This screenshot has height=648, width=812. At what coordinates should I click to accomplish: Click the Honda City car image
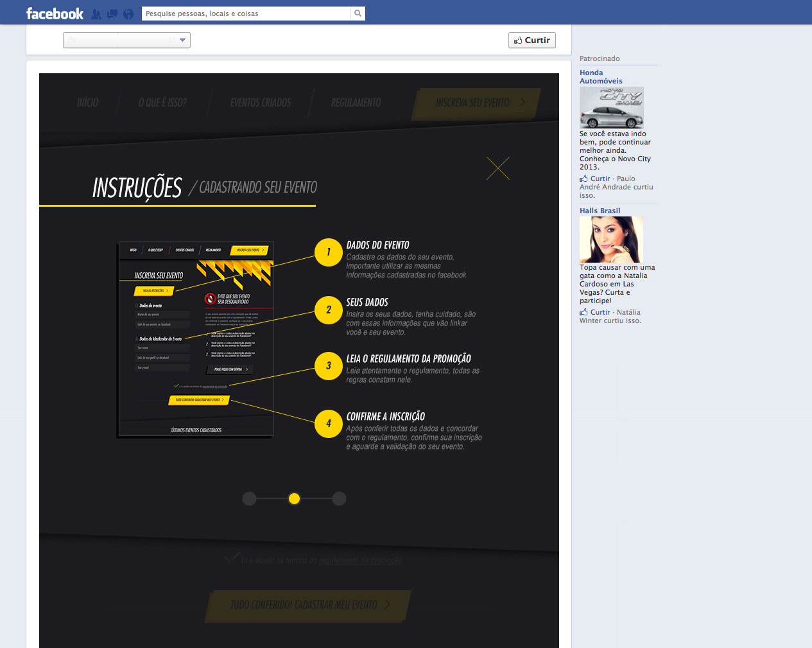tap(612, 108)
